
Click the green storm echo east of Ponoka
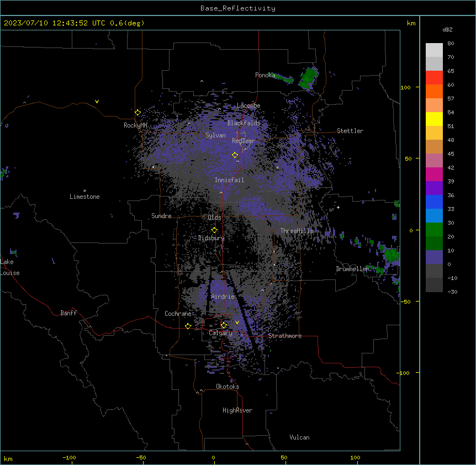[x=309, y=78]
